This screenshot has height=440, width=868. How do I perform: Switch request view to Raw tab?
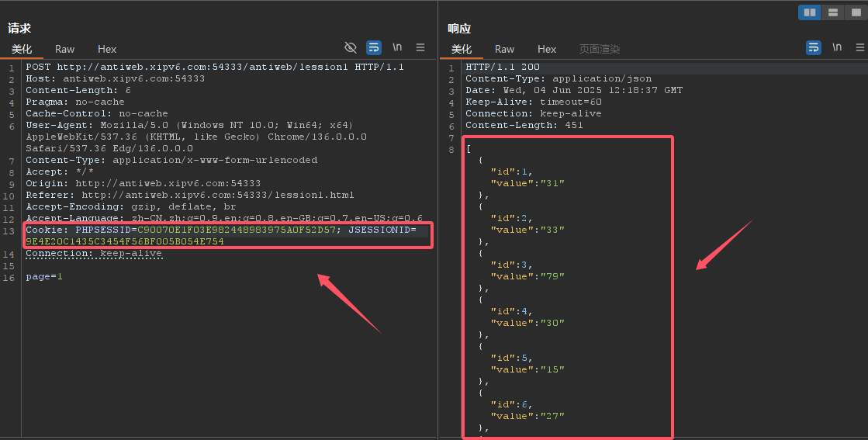click(x=64, y=49)
